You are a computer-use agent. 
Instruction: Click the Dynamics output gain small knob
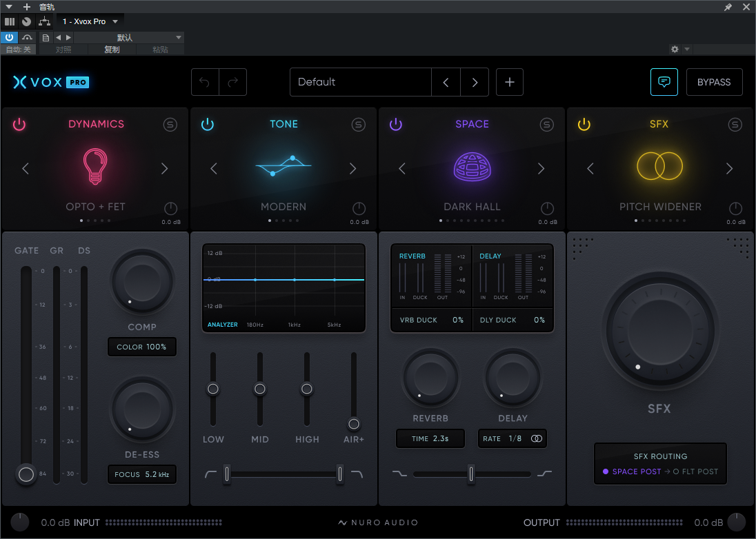[x=170, y=209]
